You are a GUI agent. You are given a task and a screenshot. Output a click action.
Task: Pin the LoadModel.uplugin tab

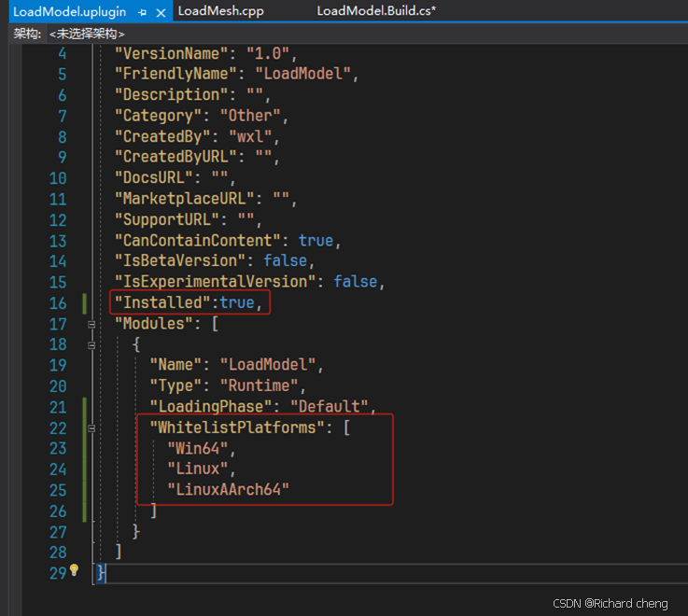click(142, 13)
